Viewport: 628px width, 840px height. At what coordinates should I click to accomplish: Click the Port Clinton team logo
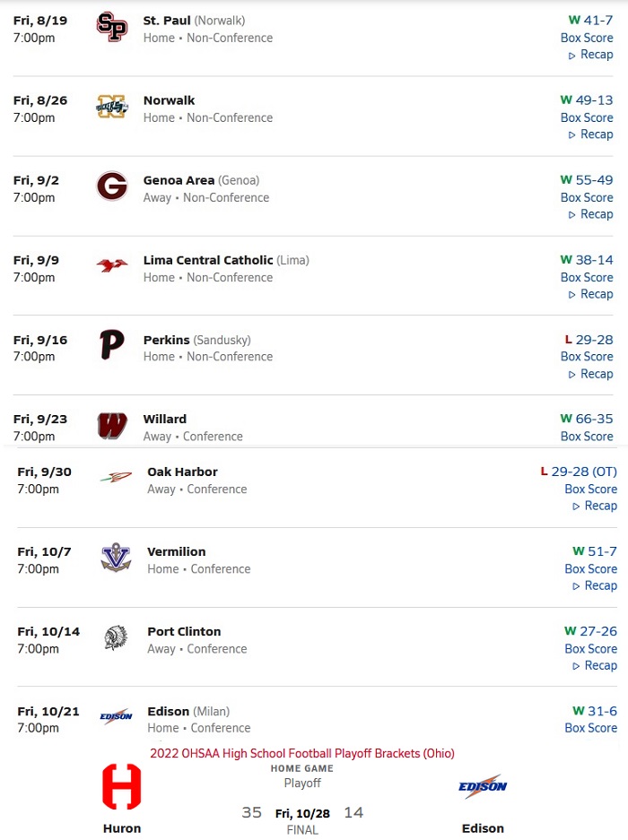coord(116,637)
